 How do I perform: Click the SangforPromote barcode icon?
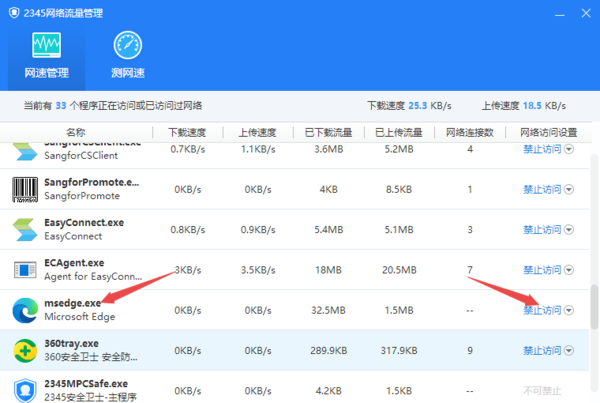click(x=24, y=189)
